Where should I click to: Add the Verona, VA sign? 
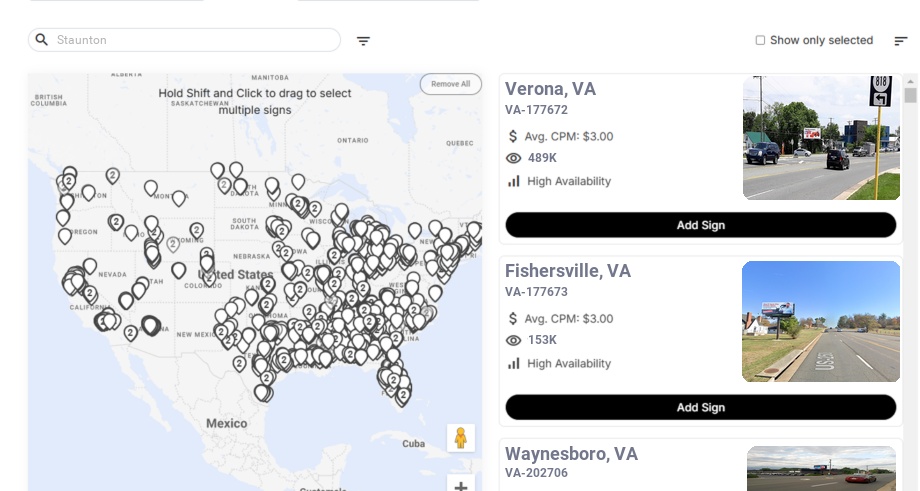[700, 225]
